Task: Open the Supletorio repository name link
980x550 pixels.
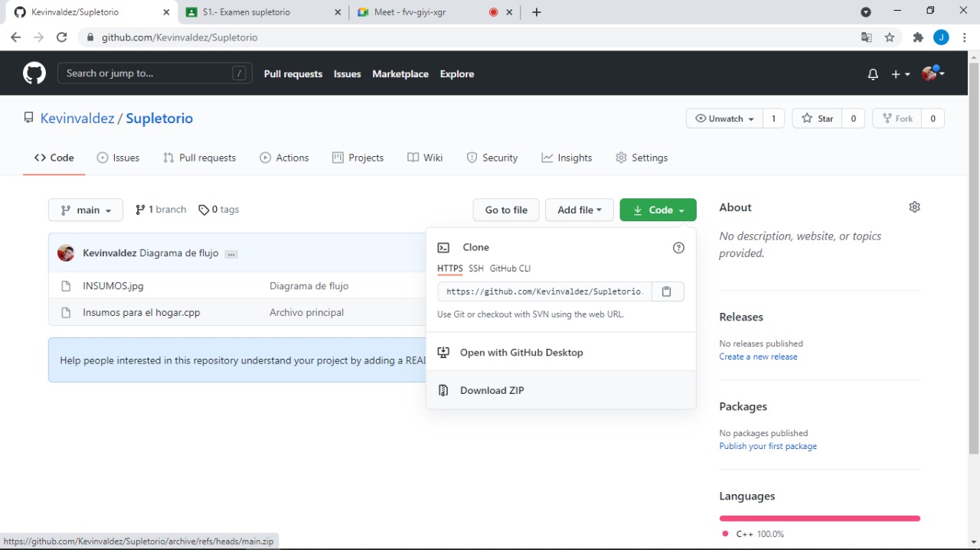Action: point(159,118)
